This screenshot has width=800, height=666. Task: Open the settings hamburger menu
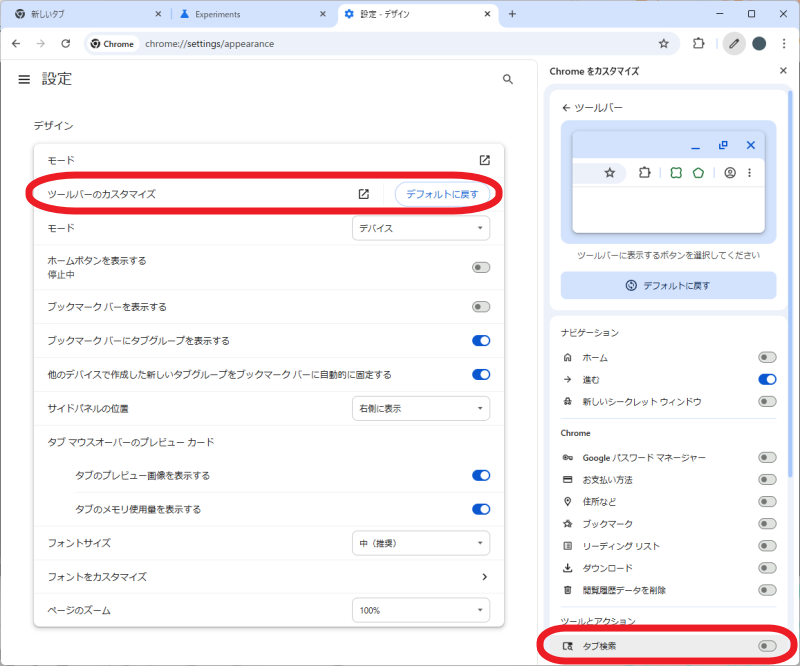click(x=24, y=79)
